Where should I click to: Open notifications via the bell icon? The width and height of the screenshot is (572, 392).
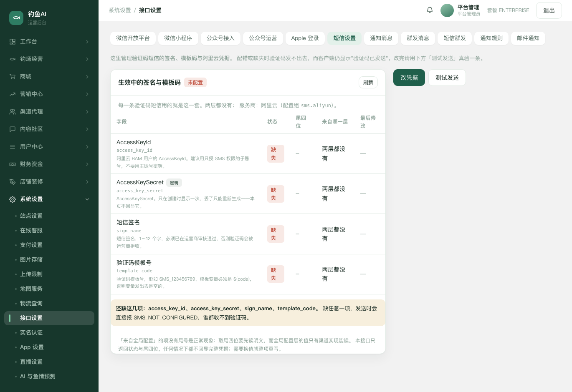tap(430, 10)
